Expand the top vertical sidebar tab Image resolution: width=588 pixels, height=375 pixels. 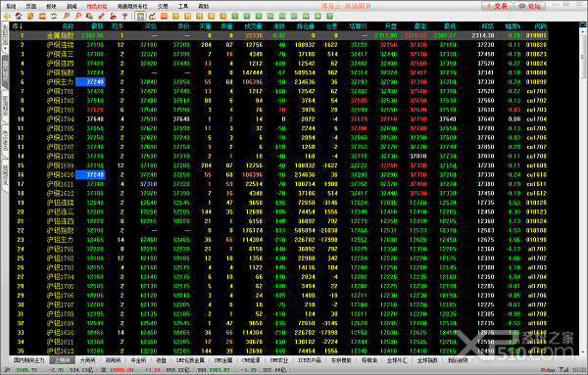point(5,37)
